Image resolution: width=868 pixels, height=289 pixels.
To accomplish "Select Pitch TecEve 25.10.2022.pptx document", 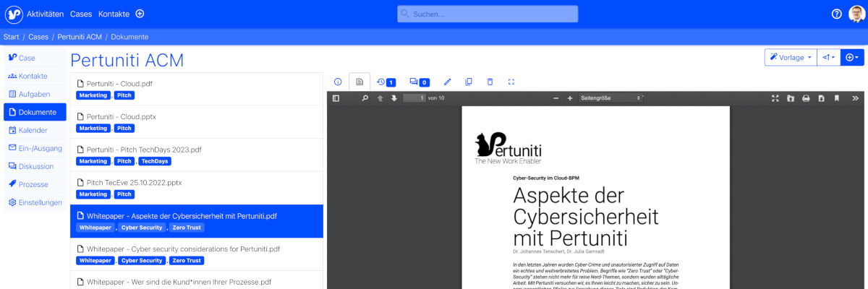I will [197, 189].
